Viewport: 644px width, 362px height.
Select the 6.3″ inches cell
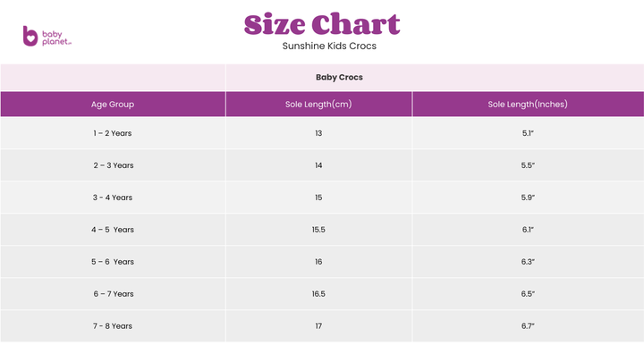point(528,262)
